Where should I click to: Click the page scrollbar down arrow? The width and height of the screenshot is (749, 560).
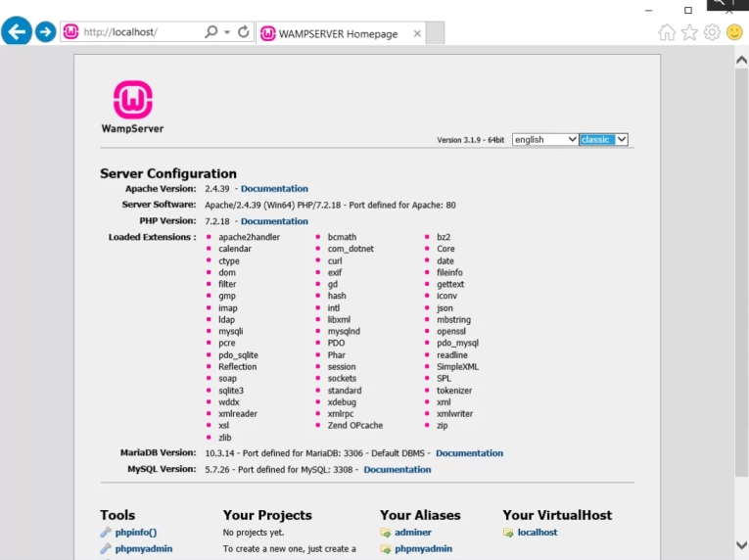(x=741, y=545)
